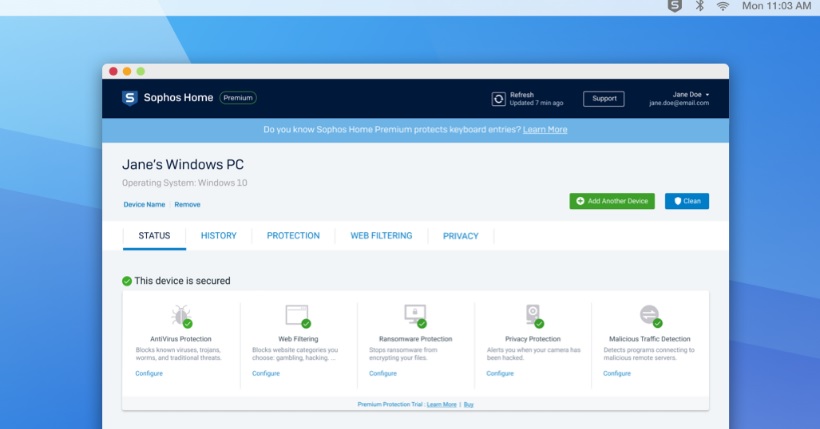Click the Support button
The image size is (820, 429).
(x=604, y=98)
